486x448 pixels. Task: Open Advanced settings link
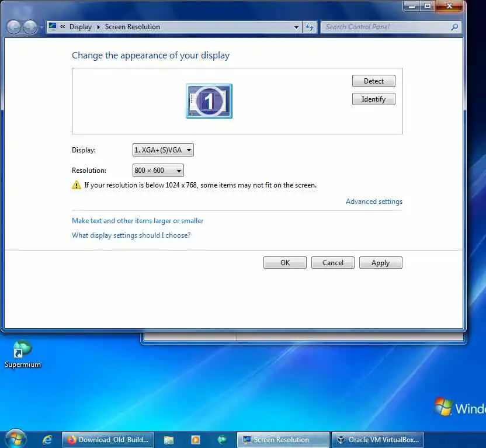point(374,202)
